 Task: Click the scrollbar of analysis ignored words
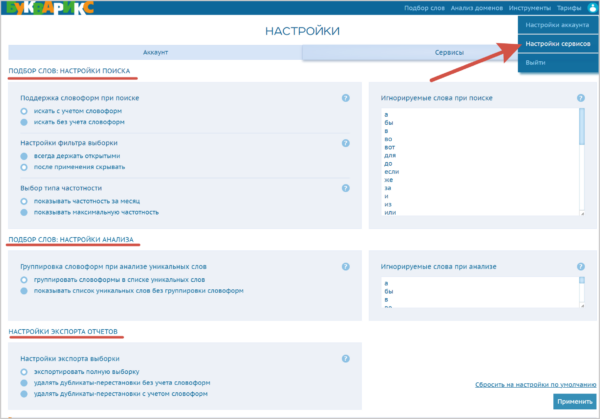pyautogui.click(x=582, y=280)
